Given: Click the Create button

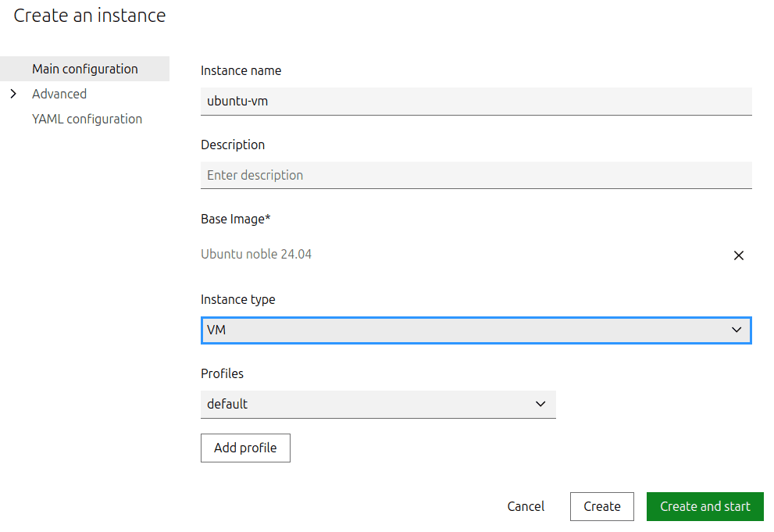Looking at the screenshot, I should tap(601, 506).
